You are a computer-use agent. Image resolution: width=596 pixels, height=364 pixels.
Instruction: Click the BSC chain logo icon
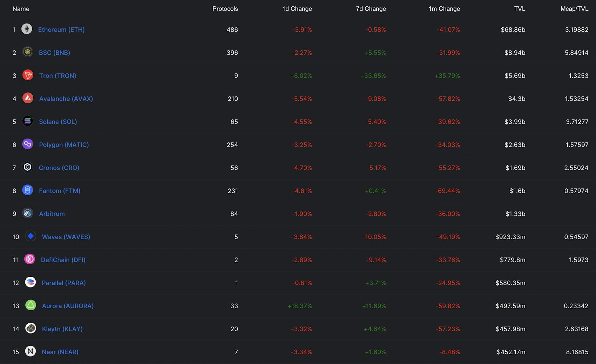(27, 52)
